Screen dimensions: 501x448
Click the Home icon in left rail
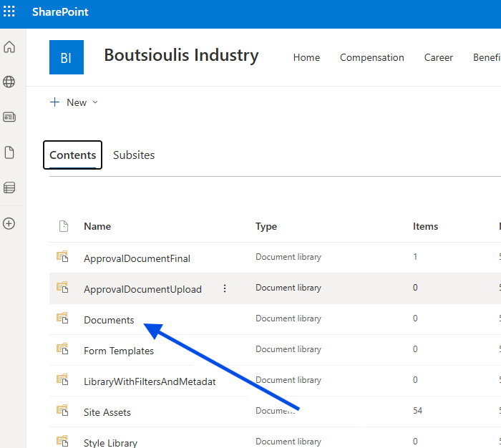tap(9, 47)
